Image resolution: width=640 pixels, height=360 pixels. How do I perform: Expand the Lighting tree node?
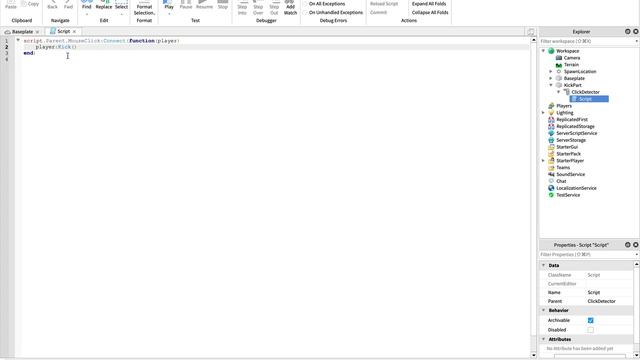pyautogui.click(x=543, y=113)
